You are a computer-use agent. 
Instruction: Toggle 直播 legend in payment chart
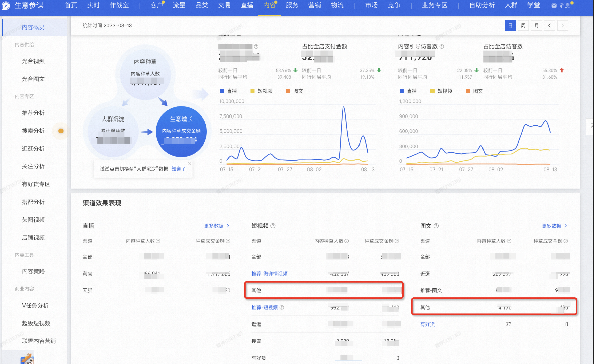(x=228, y=91)
